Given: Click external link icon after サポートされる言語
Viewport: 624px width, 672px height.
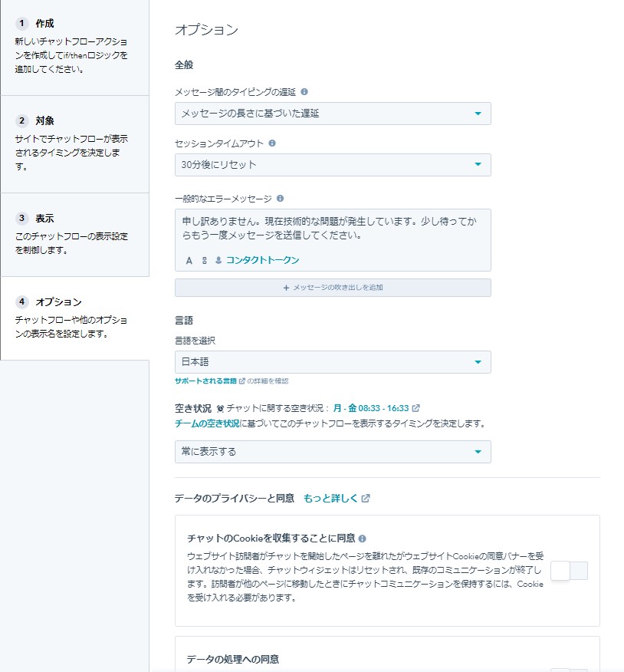Looking at the screenshot, I should 242,381.
